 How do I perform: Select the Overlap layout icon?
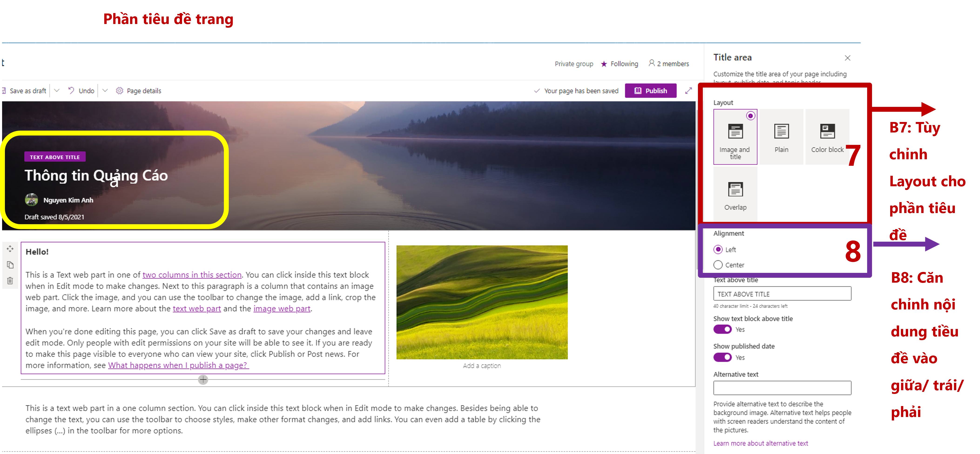click(735, 194)
